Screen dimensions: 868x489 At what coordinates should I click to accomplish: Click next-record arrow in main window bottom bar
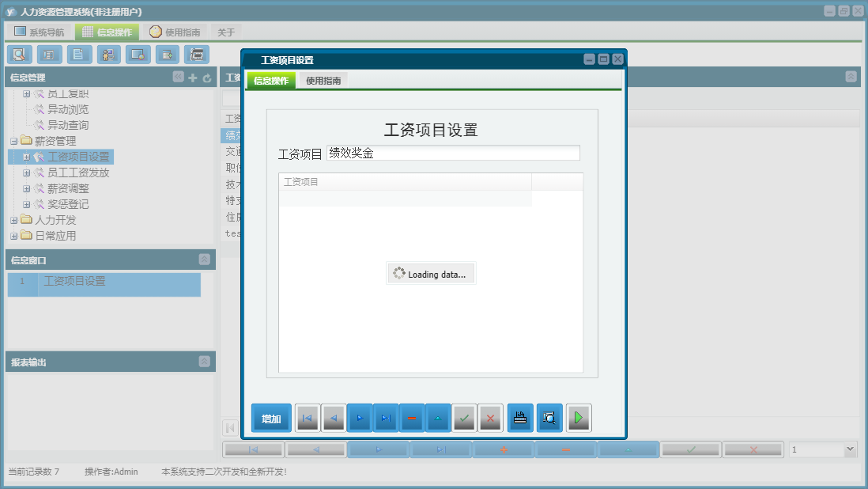coord(379,449)
